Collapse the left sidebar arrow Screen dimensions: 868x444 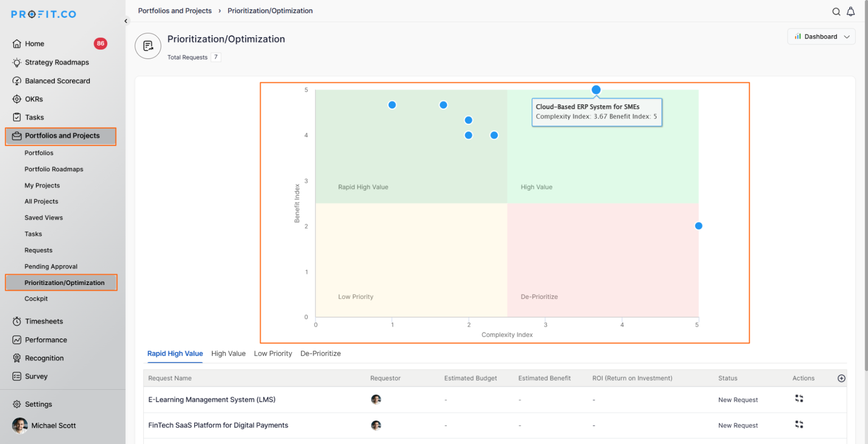click(x=126, y=21)
